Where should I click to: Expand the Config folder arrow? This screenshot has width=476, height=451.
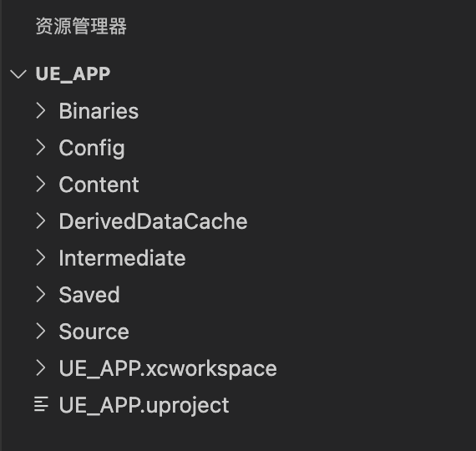[41, 147]
